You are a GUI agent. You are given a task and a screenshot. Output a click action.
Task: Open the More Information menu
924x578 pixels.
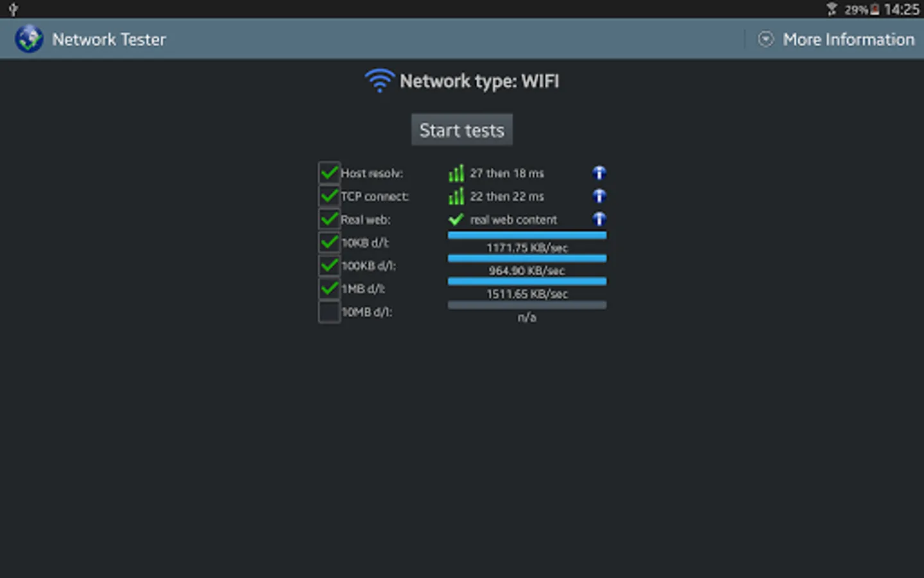[836, 39]
